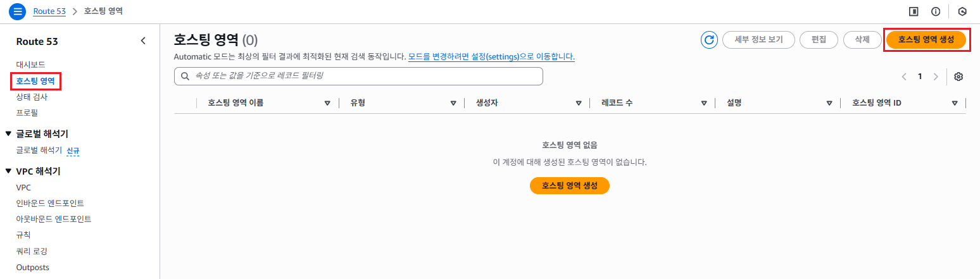Open the settings mode change link

[x=491, y=57]
